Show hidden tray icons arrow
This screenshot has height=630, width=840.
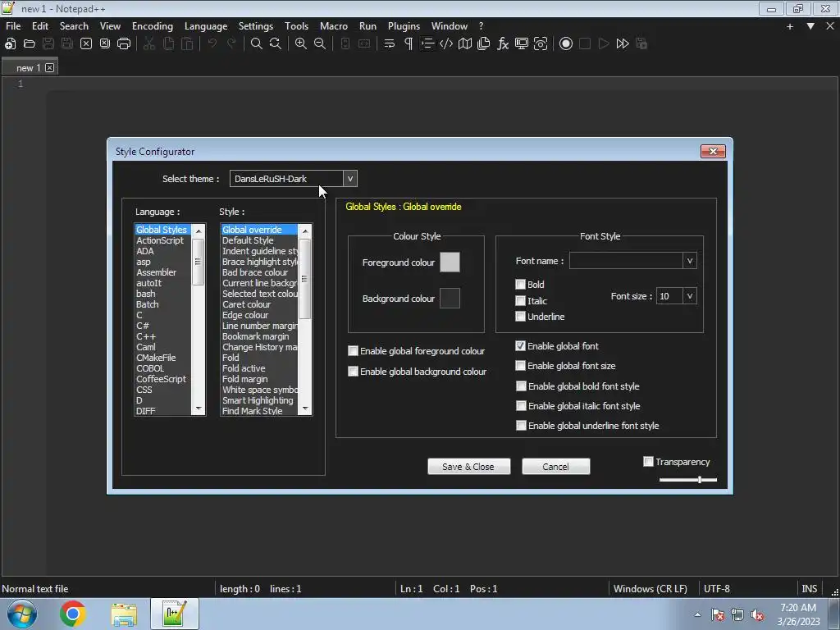pos(697,614)
